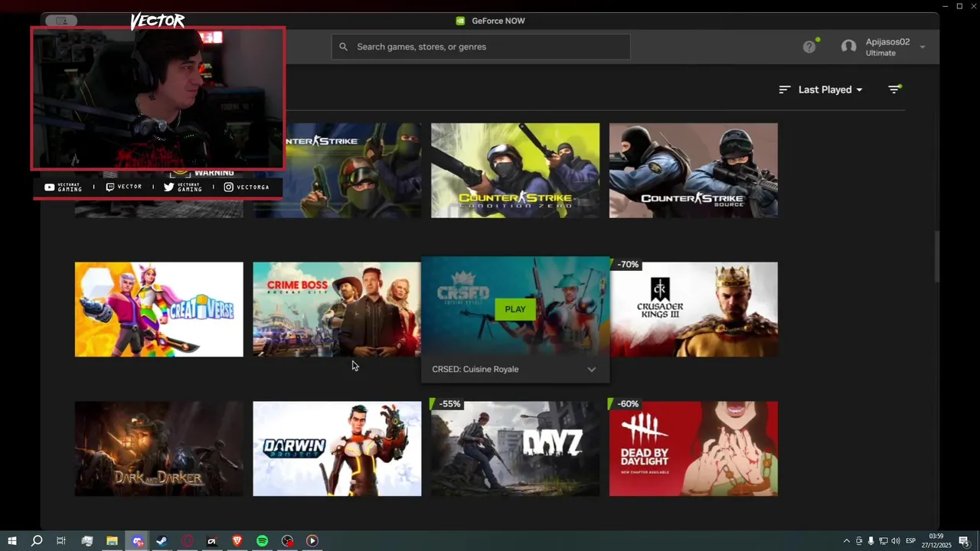Open the Dead by Daylight tile
Viewport: 980px width, 551px height.
click(x=694, y=449)
